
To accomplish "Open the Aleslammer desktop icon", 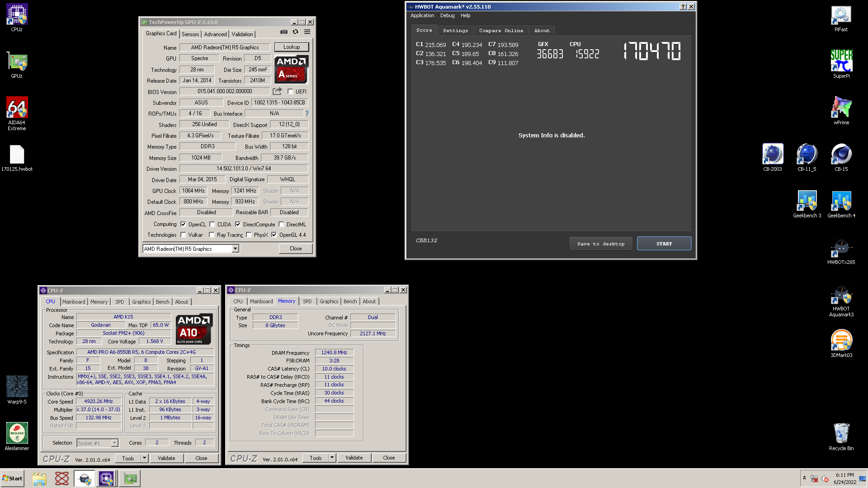I will pos(17,436).
